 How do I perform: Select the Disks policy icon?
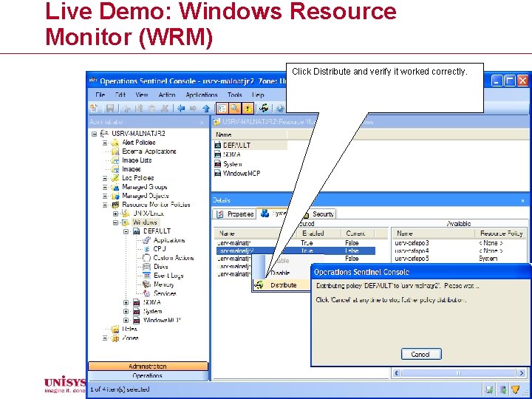point(146,267)
